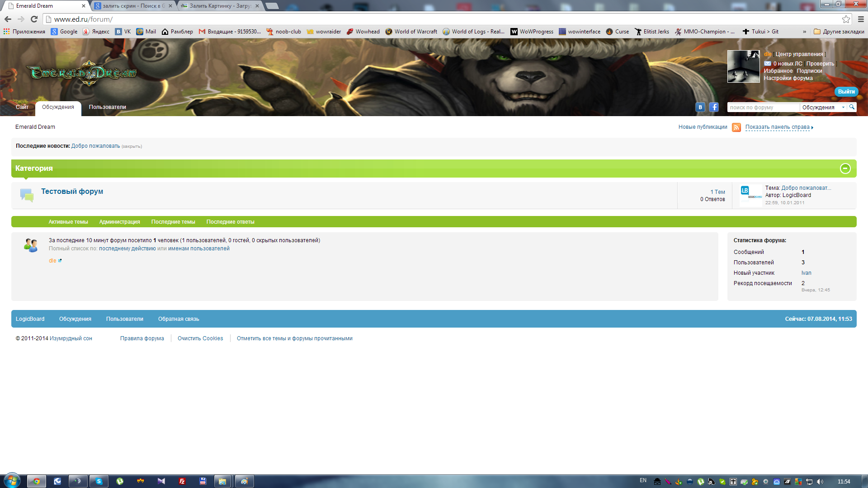Mark all topics read link
Screen dimensions: 868x488
pyautogui.click(x=294, y=338)
